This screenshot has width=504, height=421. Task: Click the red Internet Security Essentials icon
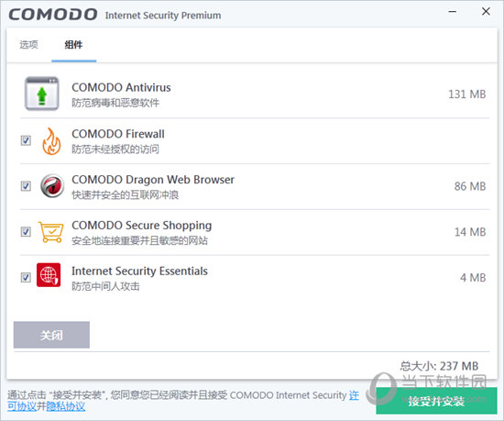coord(49,274)
